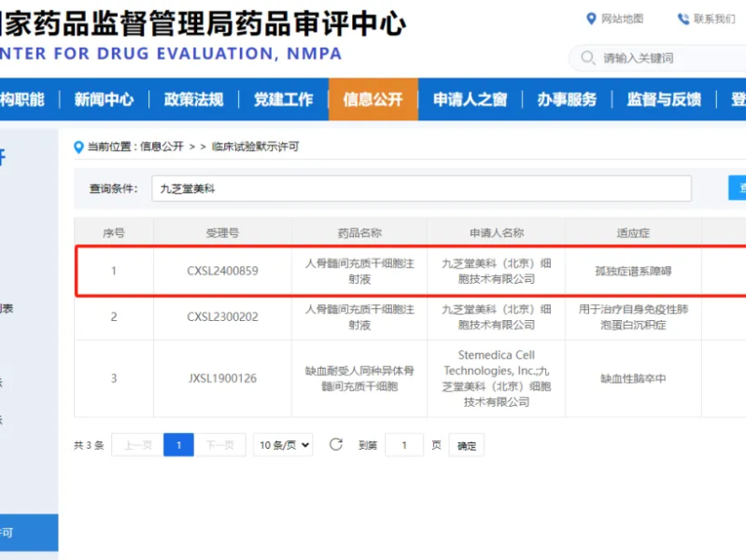Click the 下一页 next page button
This screenshot has height=560, width=746.
click(x=219, y=445)
